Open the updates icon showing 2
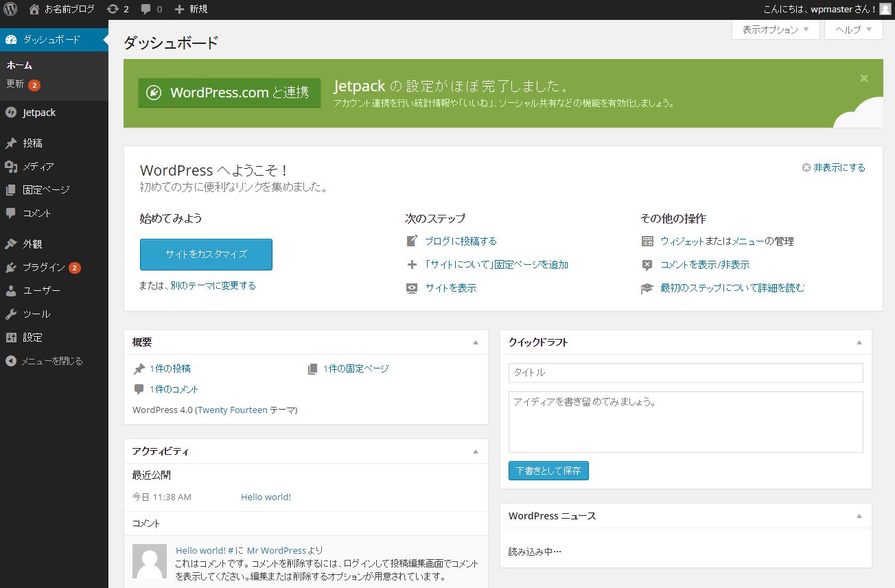Screen dimensions: 895x588 (x=118, y=10)
